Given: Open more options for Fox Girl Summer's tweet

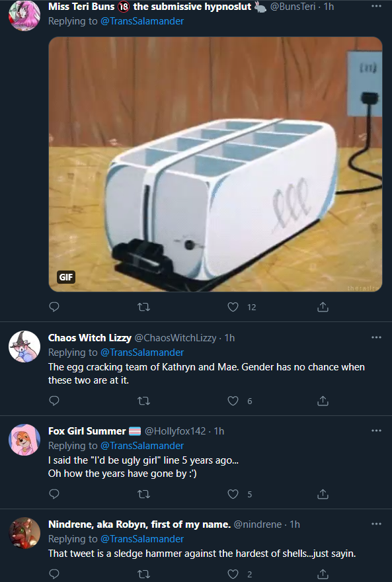Looking at the screenshot, I should [x=376, y=431].
